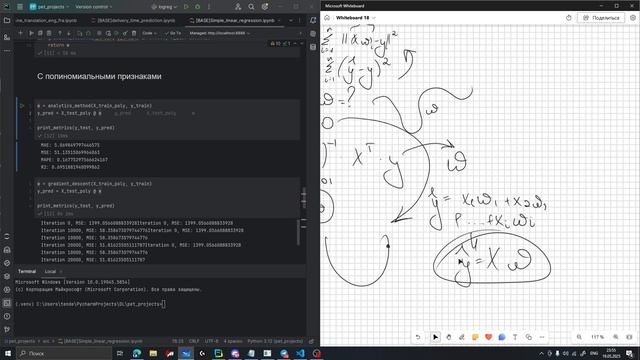The width and height of the screenshot is (640, 360).
Task: Open more options in Whiteboard toolbar
Action: pyautogui.click(x=542, y=337)
